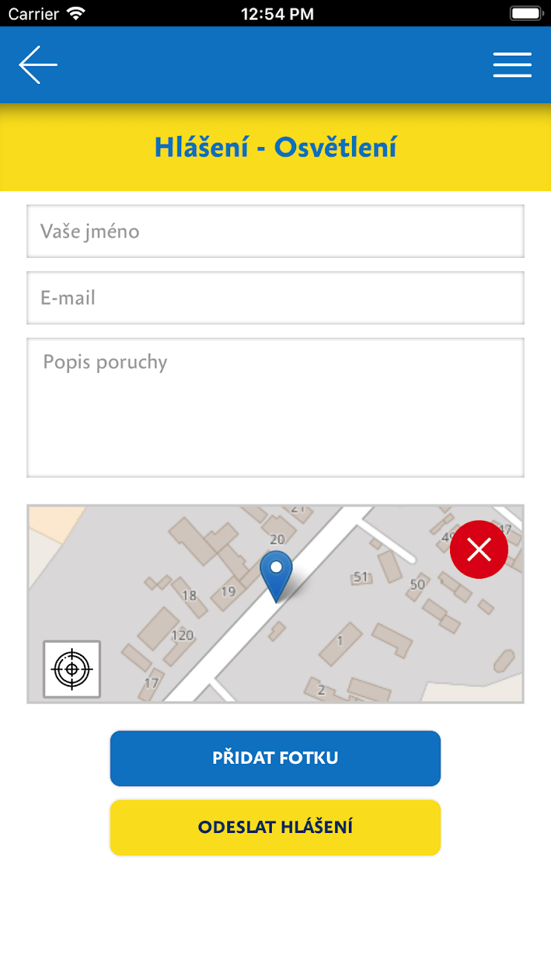Tap building number 1 on map
The image size is (551, 980).
tap(340, 640)
